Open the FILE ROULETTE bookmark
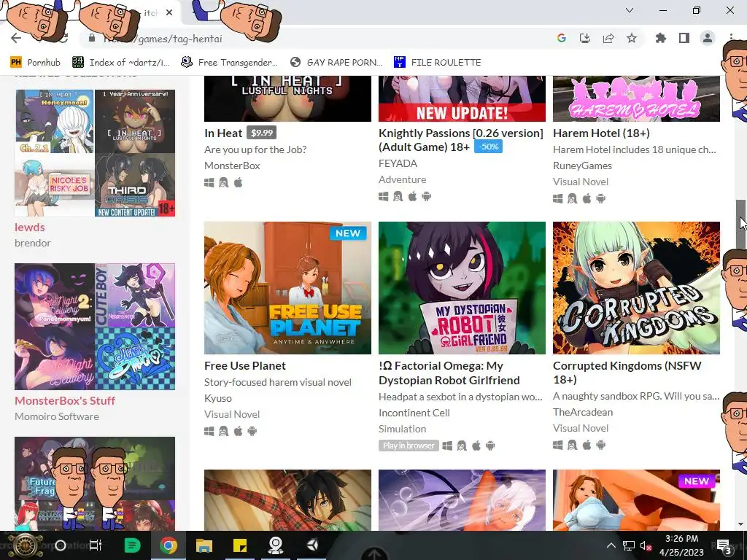747x560 pixels. (x=438, y=63)
